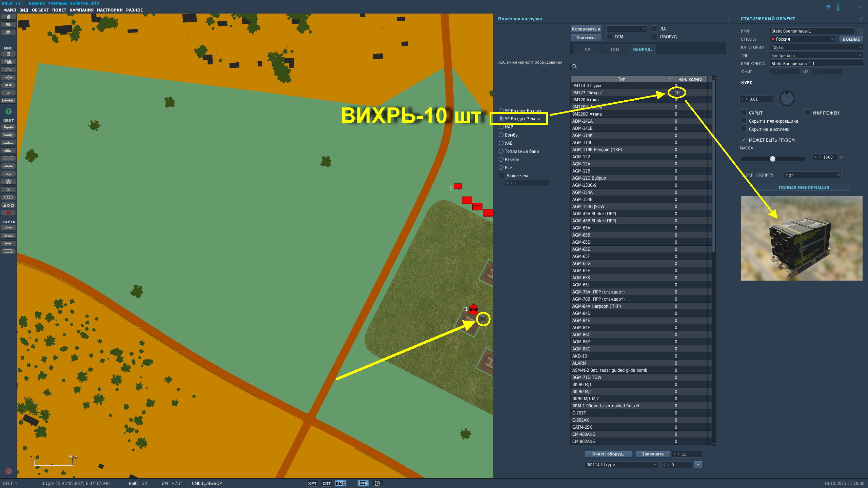
Task: Open the 9М114 Штурм weapon dropdown
Action: click(x=621, y=465)
